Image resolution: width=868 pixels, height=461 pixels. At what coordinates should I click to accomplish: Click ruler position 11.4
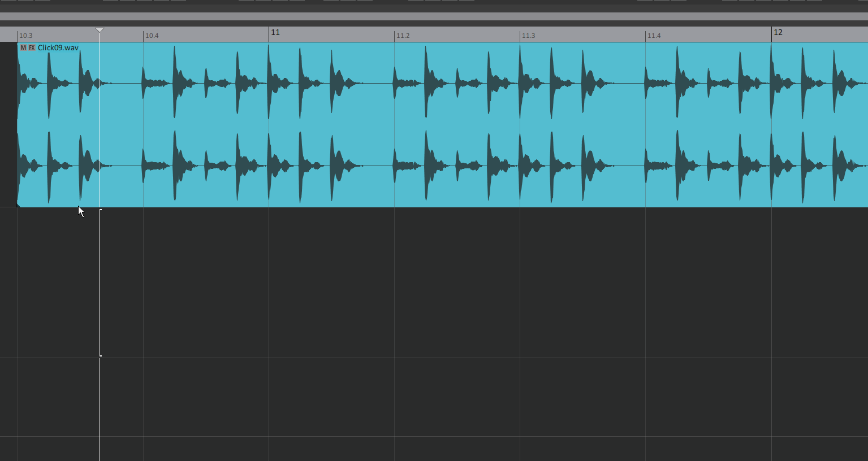(x=654, y=36)
